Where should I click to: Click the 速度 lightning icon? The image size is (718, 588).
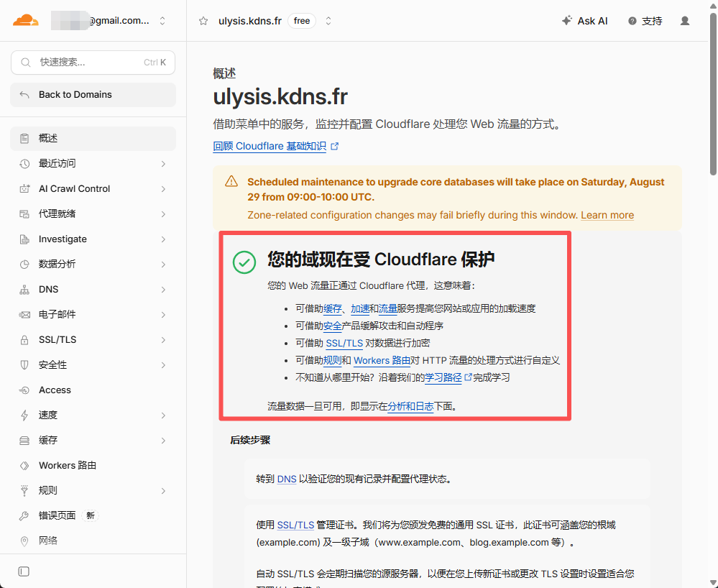pyautogui.click(x=24, y=415)
